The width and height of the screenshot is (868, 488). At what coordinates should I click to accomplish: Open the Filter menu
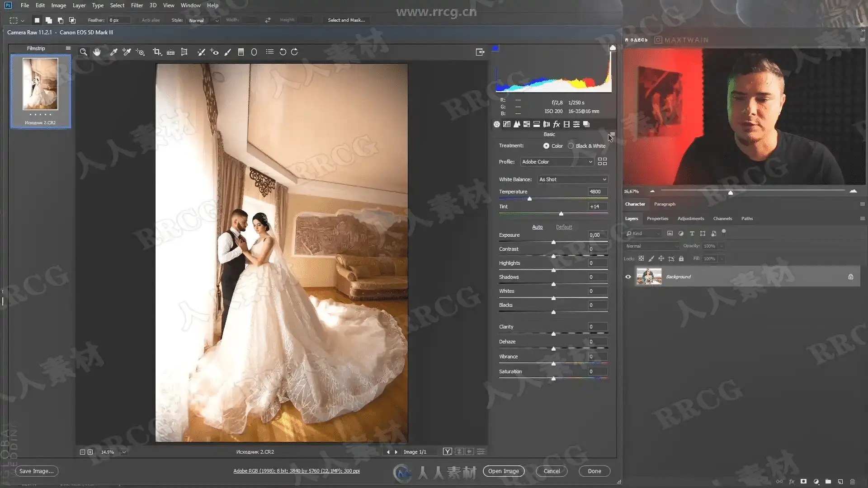coord(137,5)
